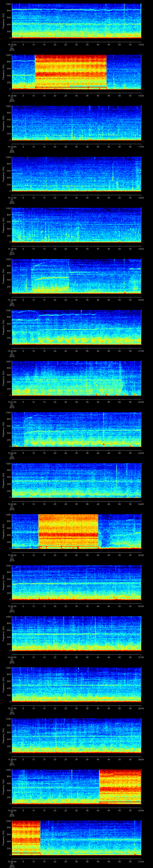Select the 15:24:00 start time label

coord(12,555)
